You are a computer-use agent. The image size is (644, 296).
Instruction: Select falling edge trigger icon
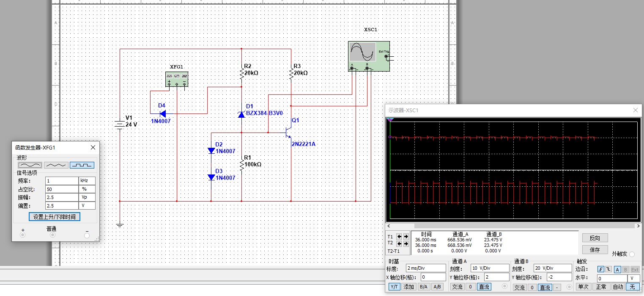click(x=608, y=269)
